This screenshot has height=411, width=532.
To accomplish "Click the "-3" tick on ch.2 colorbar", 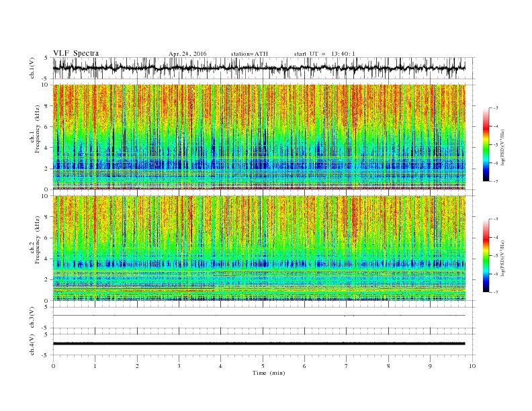I will coord(495,219).
